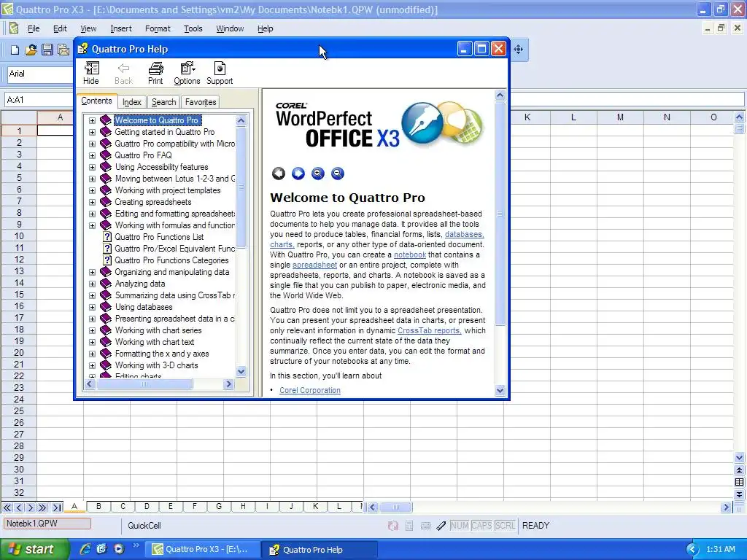Toggle the SCRL indicator in status bar
Image resolution: width=747 pixels, height=560 pixels.
pyautogui.click(x=505, y=526)
